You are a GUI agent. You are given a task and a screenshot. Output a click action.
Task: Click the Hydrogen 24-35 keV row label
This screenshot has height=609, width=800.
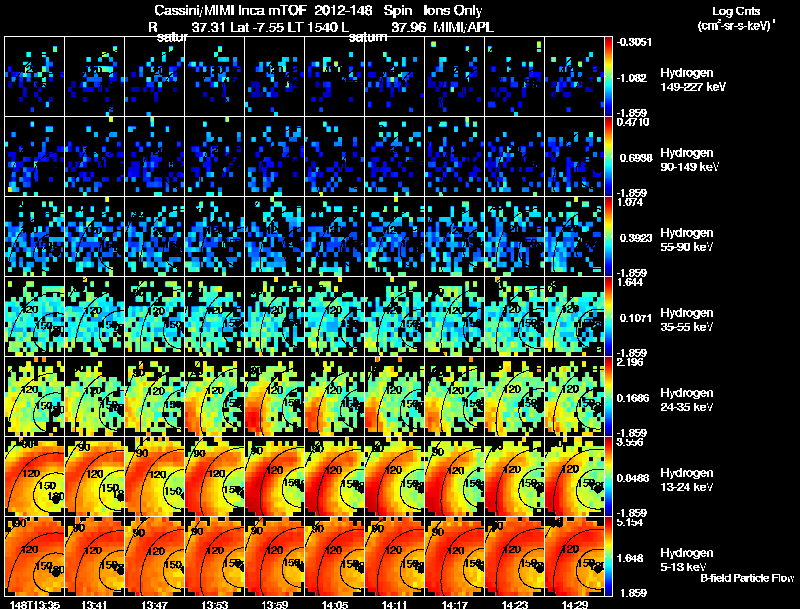click(x=687, y=400)
